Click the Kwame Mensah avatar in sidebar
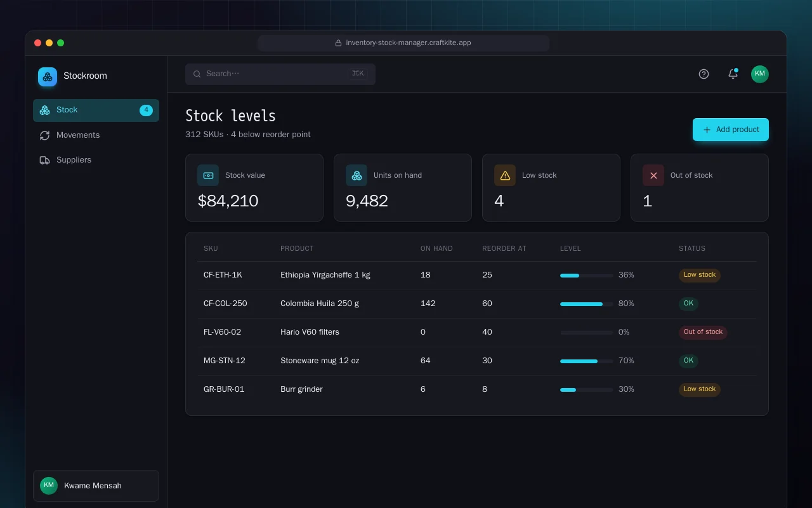The width and height of the screenshot is (812, 508). (x=49, y=486)
